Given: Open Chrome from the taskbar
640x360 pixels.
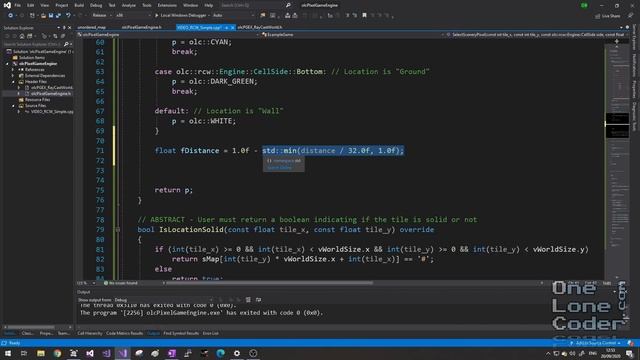Looking at the screenshot, I should (57, 353).
